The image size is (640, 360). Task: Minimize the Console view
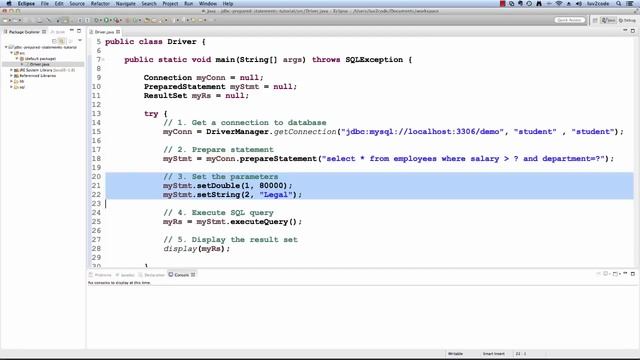click(625, 274)
